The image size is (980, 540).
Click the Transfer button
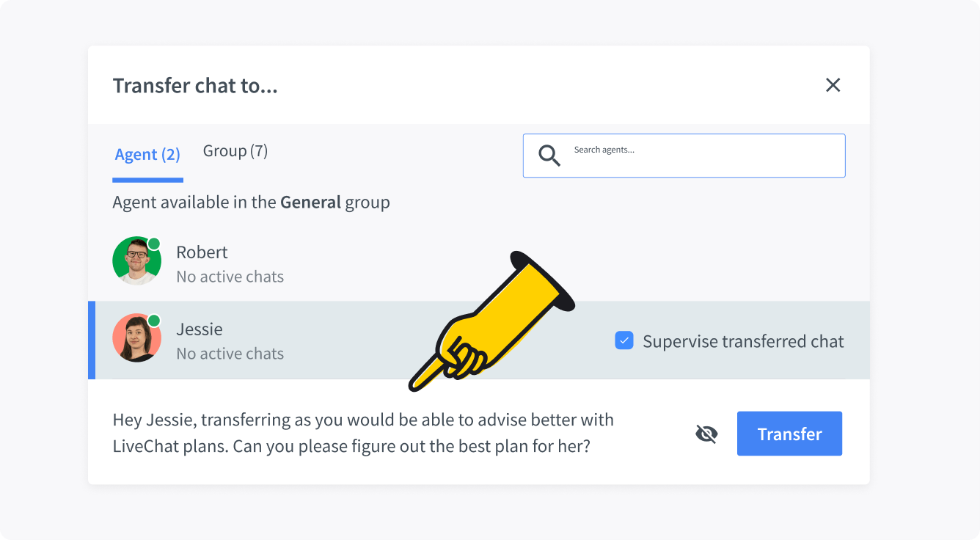[789, 434]
